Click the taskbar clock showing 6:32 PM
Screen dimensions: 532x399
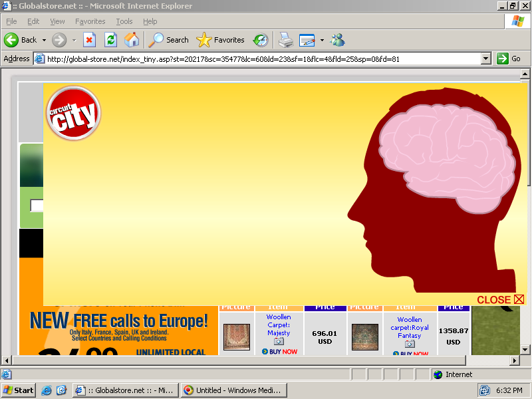[x=509, y=390]
